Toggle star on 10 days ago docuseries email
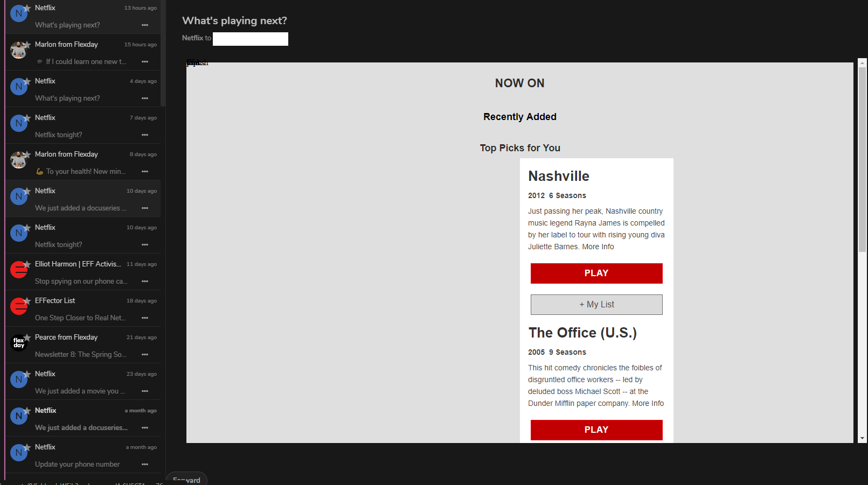 [27, 191]
